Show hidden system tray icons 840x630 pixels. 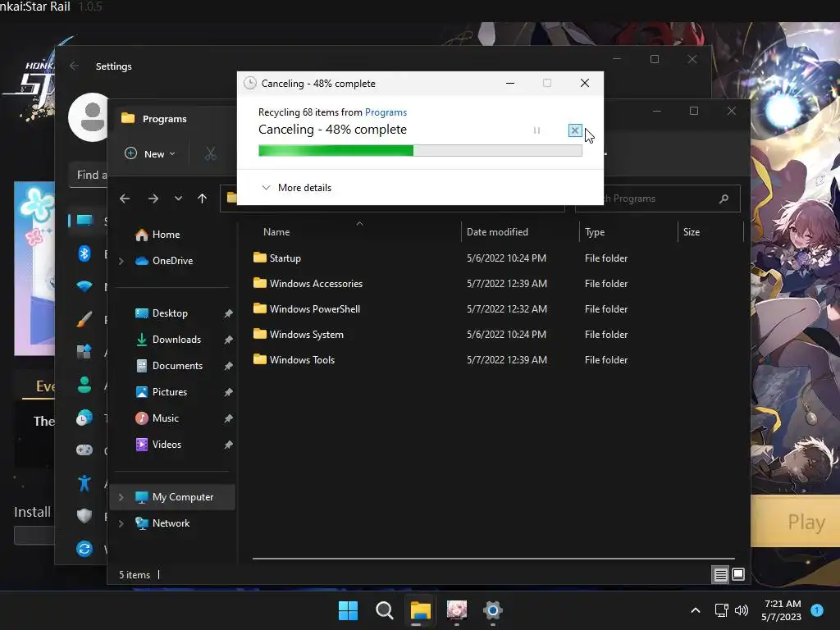pyautogui.click(x=696, y=610)
